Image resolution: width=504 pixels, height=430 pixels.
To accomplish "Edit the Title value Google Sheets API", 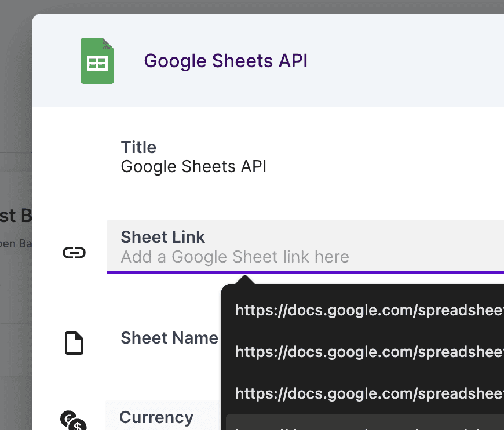I will point(193,167).
